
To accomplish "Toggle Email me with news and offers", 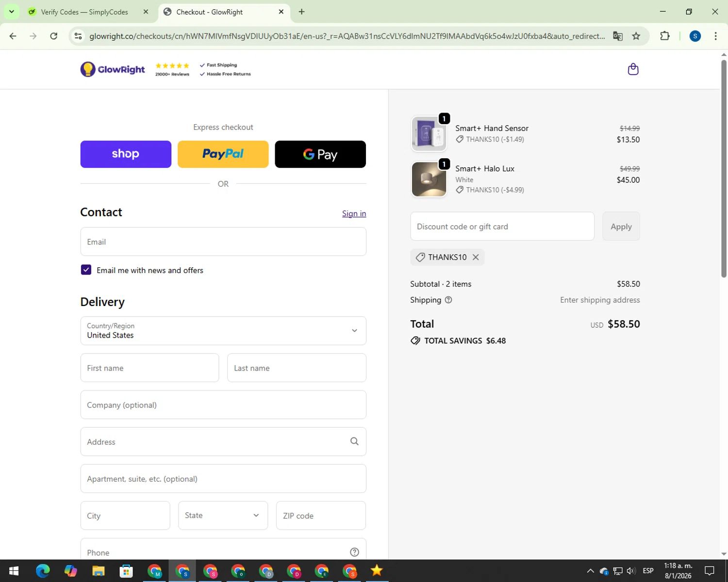I will click(x=86, y=270).
